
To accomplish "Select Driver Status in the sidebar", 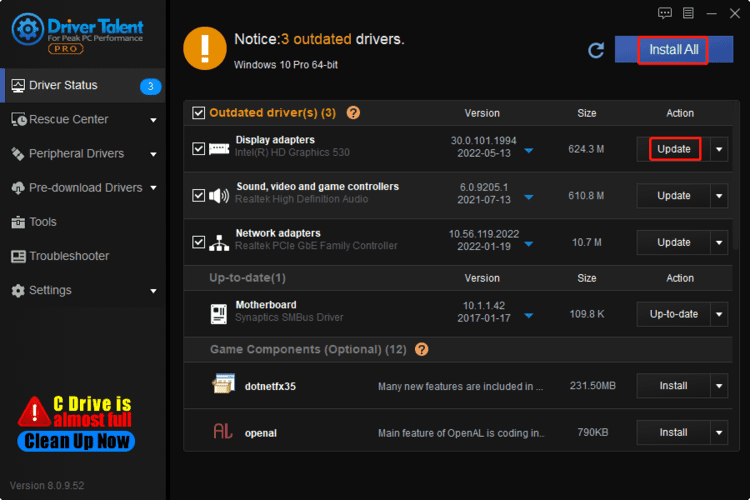I will (83, 86).
